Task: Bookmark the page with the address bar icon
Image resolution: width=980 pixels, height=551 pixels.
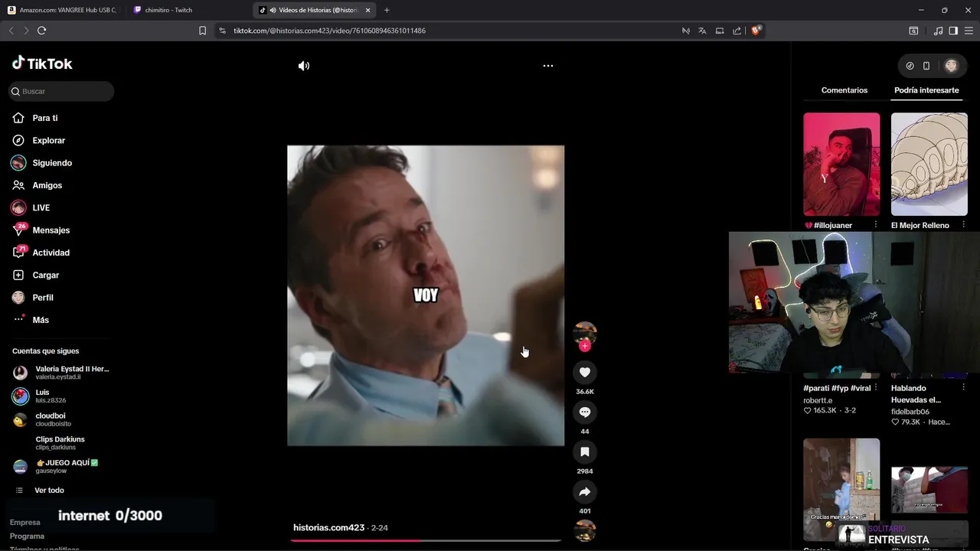Action: point(202,31)
